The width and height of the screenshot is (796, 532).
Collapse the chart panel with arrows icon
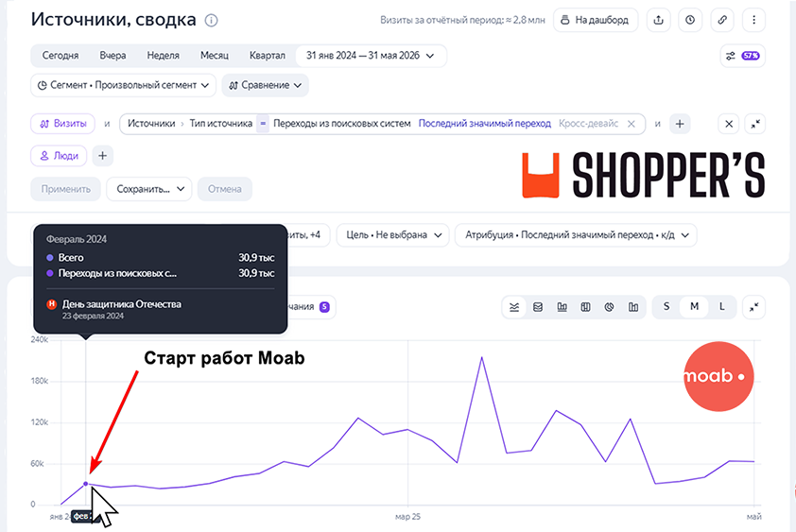[x=753, y=306]
